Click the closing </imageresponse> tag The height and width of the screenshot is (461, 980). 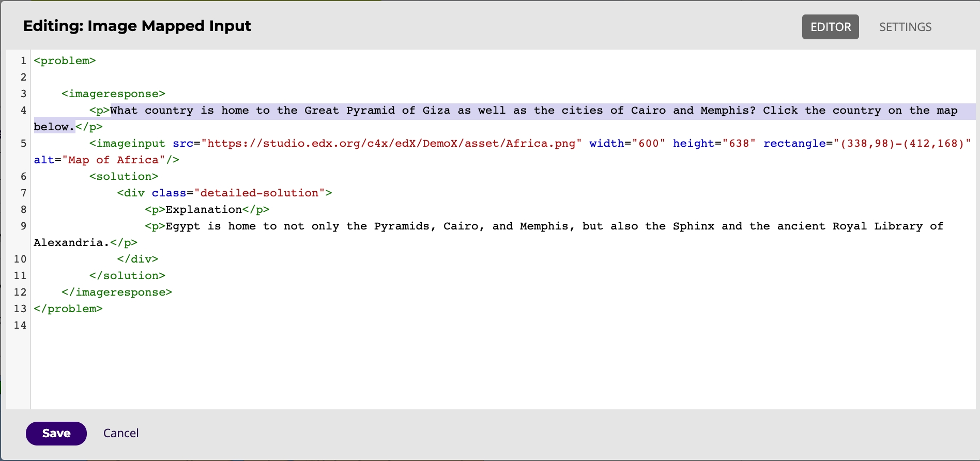coord(117,293)
